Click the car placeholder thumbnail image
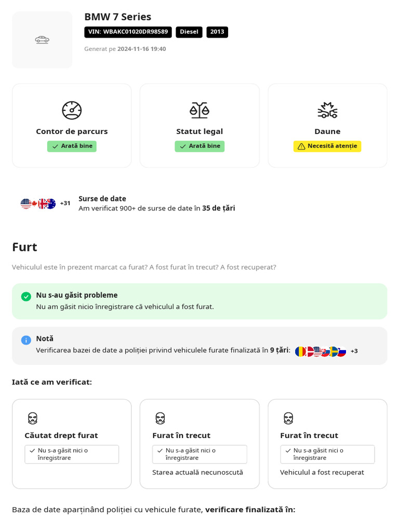This screenshot has height=532, width=399. pyautogui.click(x=42, y=39)
